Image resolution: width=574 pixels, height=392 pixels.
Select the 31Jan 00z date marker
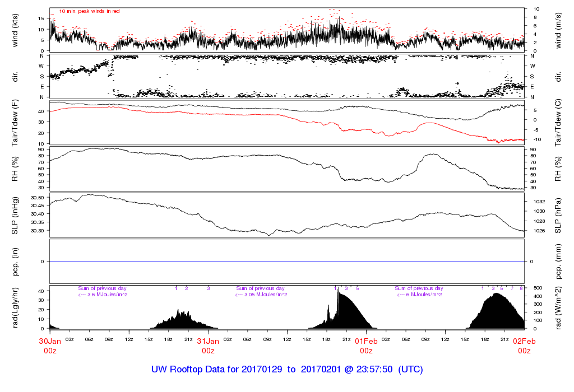coord(208,345)
